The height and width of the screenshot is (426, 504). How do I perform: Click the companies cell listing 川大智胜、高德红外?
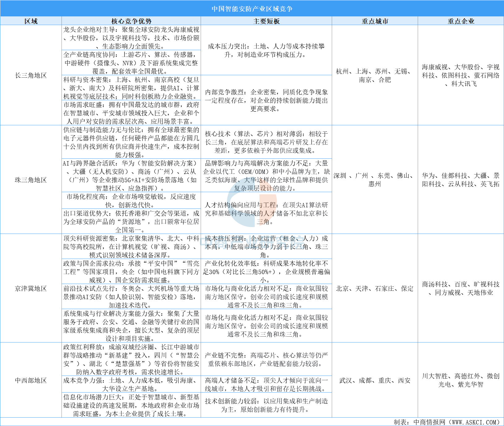click(461, 380)
